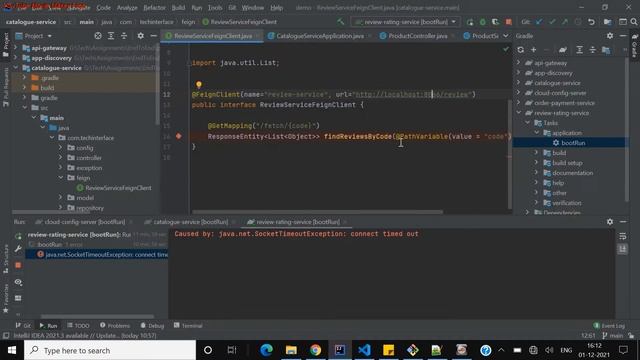
Task: Click the red Stop icon in the Run panel
Action: 18,265
